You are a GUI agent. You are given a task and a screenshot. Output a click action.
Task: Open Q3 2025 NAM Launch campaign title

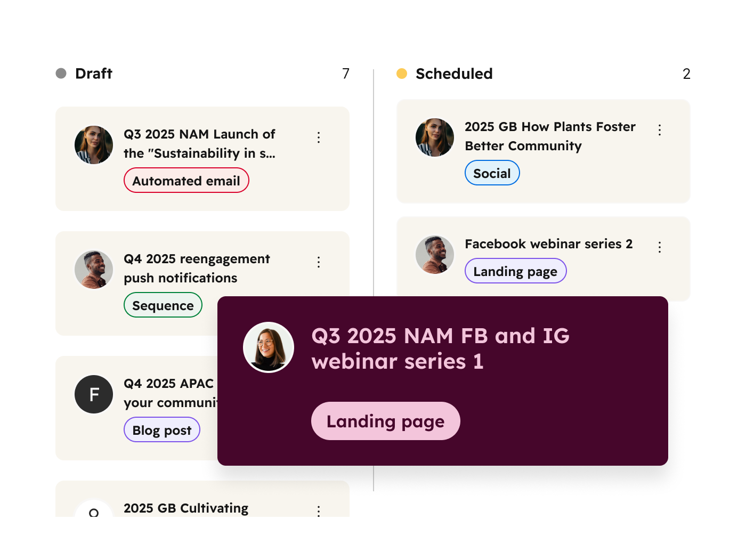point(200,144)
